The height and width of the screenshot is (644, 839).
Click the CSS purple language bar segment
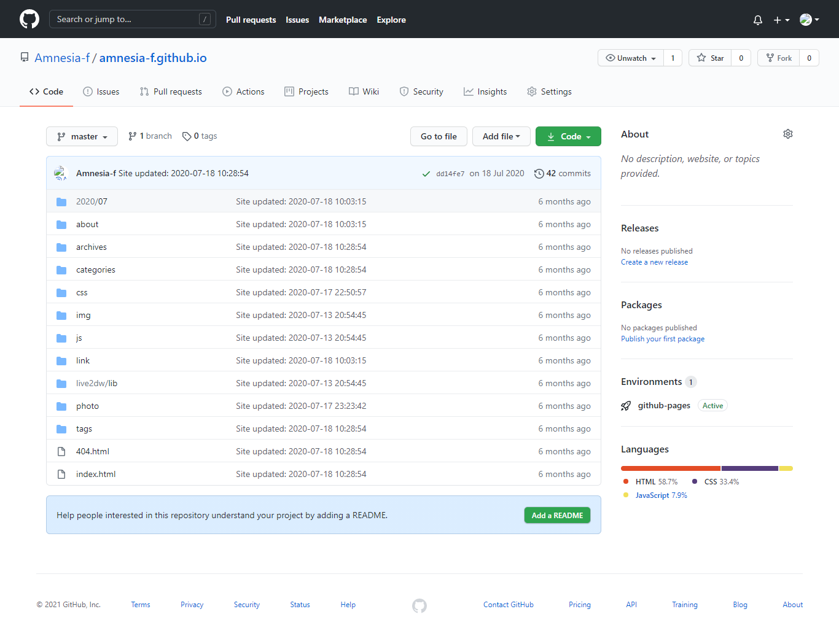point(750,468)
